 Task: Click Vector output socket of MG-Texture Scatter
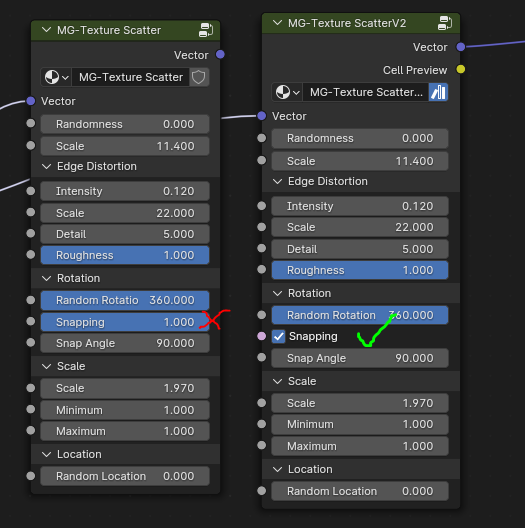pos(220,54)
